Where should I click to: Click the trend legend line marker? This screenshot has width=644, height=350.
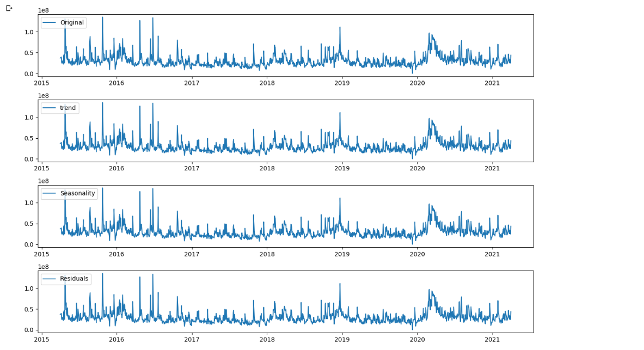point(50,108)
